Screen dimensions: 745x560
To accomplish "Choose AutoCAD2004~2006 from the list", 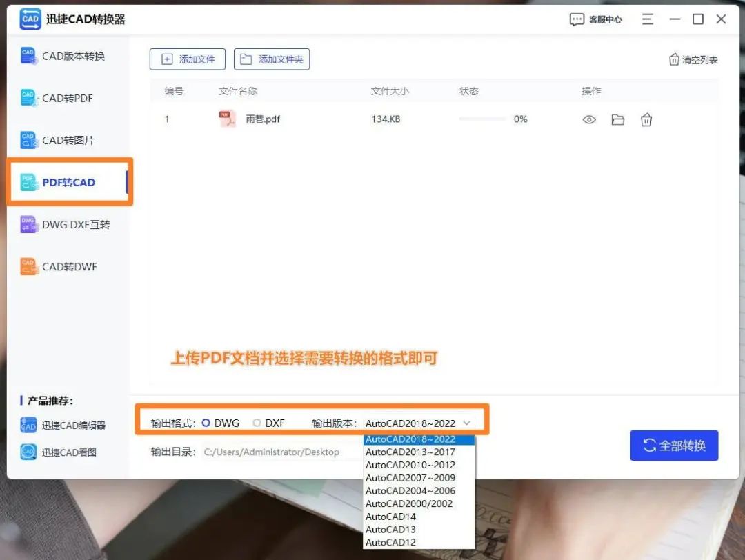I will coord(419,490).
